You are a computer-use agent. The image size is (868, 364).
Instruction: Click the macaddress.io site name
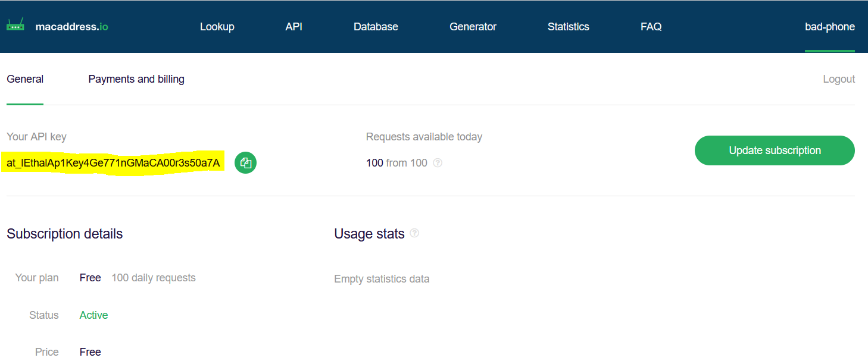72,27
